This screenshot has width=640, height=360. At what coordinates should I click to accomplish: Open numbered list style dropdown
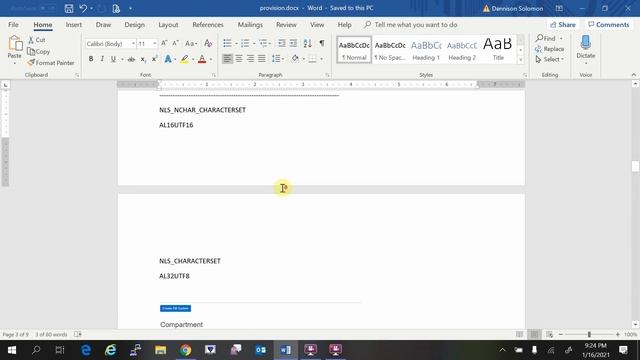click(254, 43)
